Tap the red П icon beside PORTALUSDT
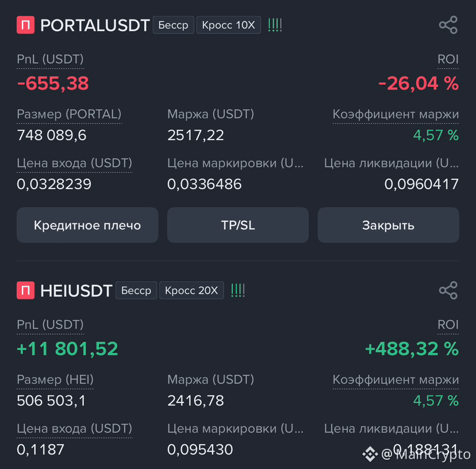 [25, 25]
